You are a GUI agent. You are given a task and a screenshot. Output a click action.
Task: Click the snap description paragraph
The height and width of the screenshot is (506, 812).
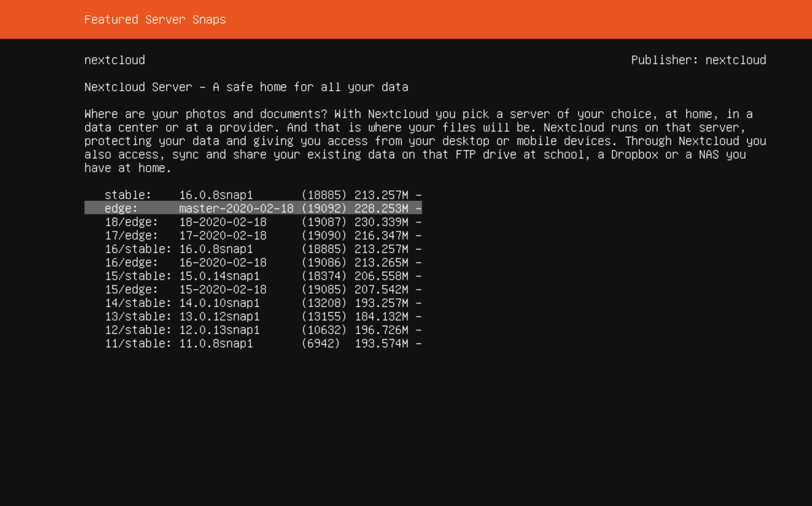pos(422,141)
